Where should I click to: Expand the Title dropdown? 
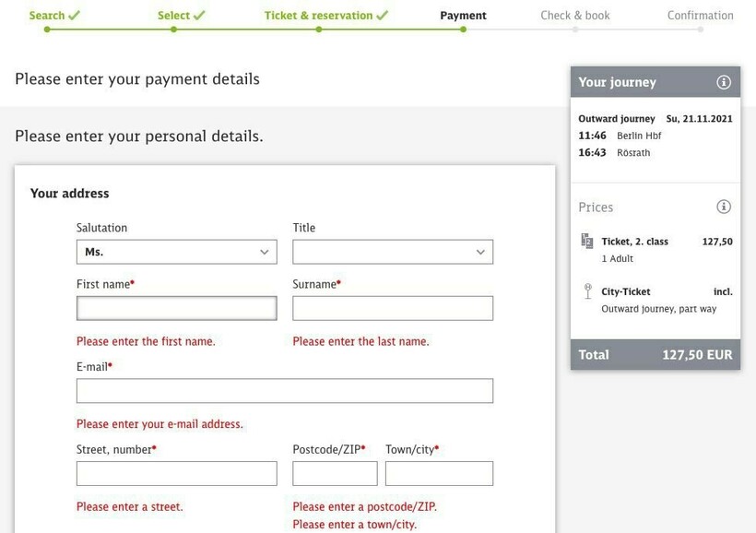point(393,252)
